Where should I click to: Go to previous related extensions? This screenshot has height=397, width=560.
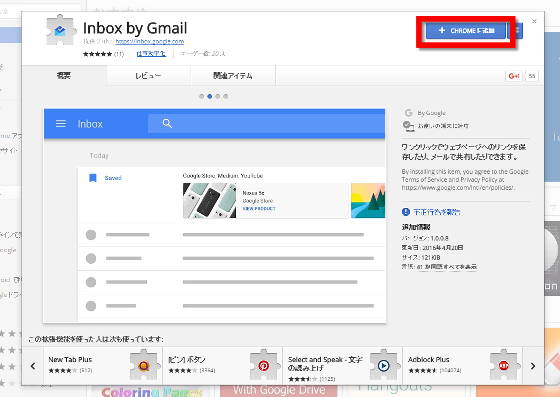[33, 366]
